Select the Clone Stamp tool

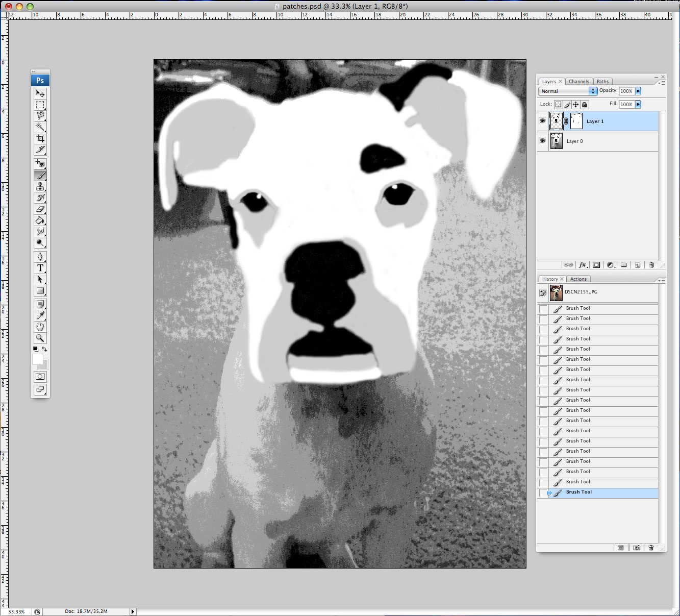(40, 186)
